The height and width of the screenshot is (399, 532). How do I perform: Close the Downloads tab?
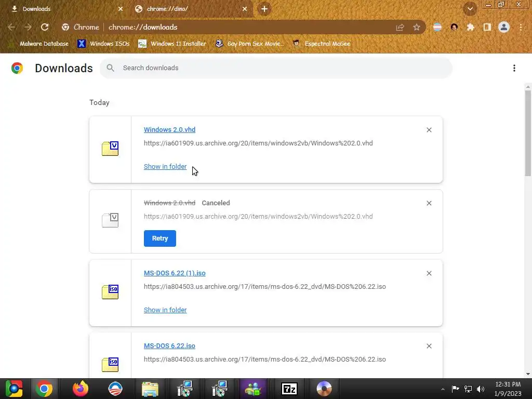(x=121, y=9)
